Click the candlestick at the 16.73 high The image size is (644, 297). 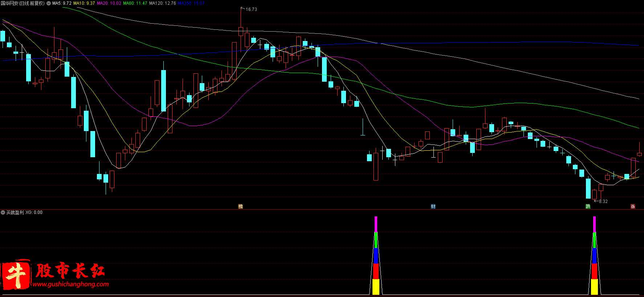241,31
